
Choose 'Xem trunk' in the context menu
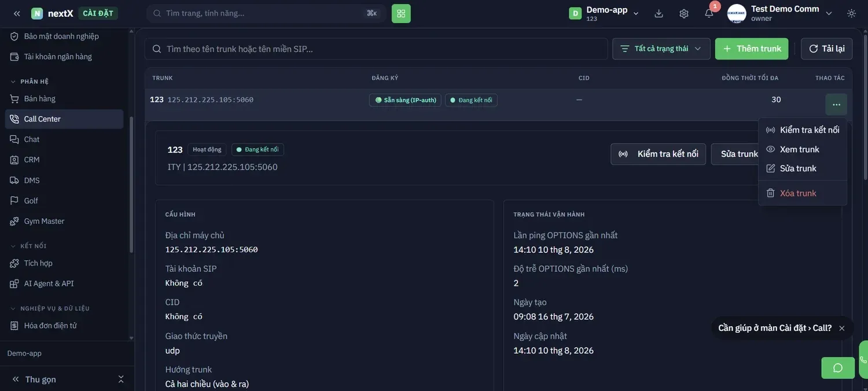click(x=803, y=149)
